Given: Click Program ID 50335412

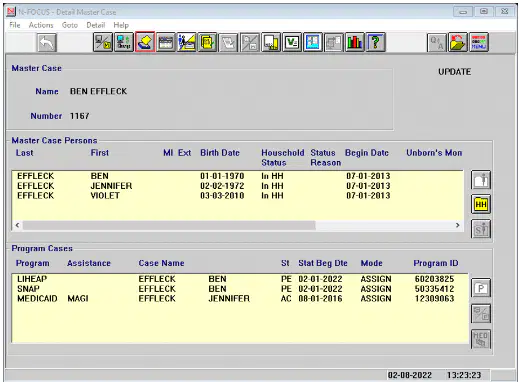Looking at the screenshot, I should [434, 289].
